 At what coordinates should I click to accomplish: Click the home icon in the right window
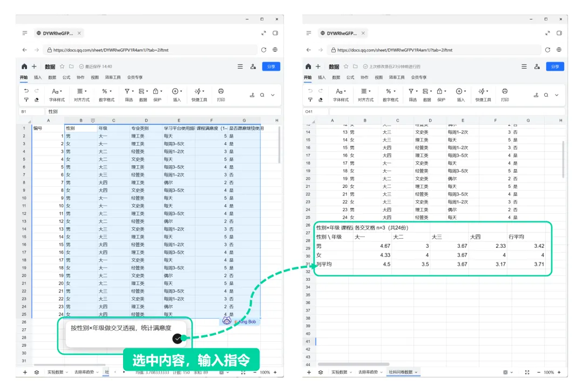click(x=308, y=66)
